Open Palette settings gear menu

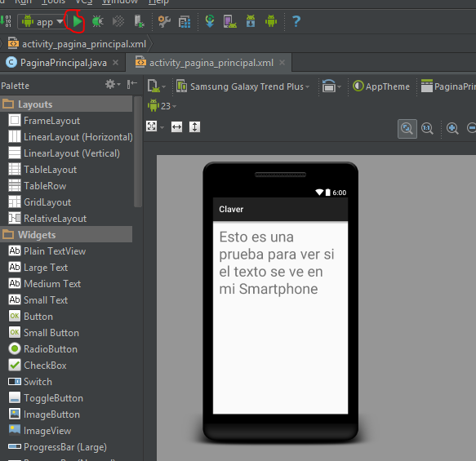click(113, 84)
